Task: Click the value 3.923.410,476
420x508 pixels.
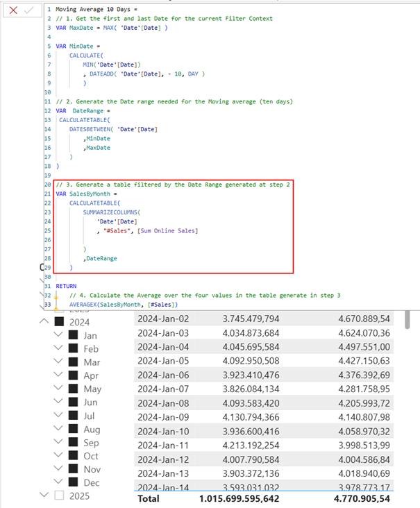Action: 251,375
